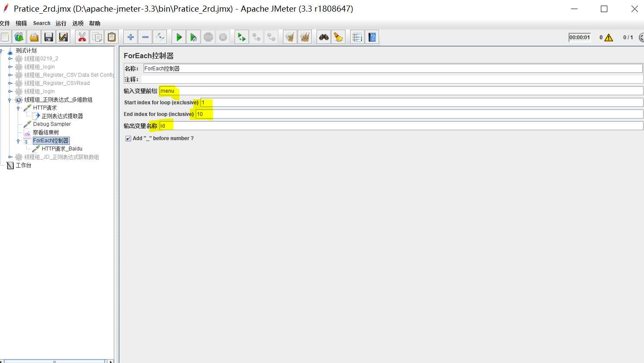The image size is (644, 363).
Task: Click the 00:00:01 elapsed time display
Action: 579,38
